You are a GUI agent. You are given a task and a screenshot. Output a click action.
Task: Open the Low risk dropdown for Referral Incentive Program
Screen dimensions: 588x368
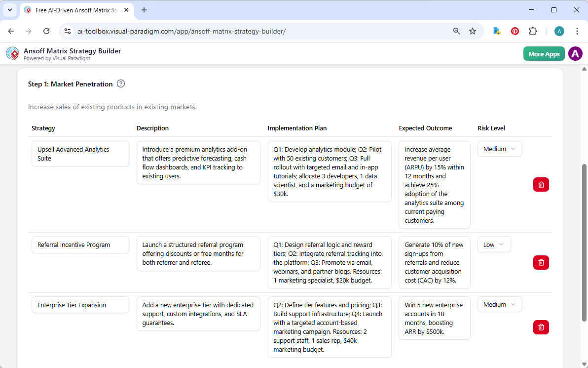(x=494, y=244)
